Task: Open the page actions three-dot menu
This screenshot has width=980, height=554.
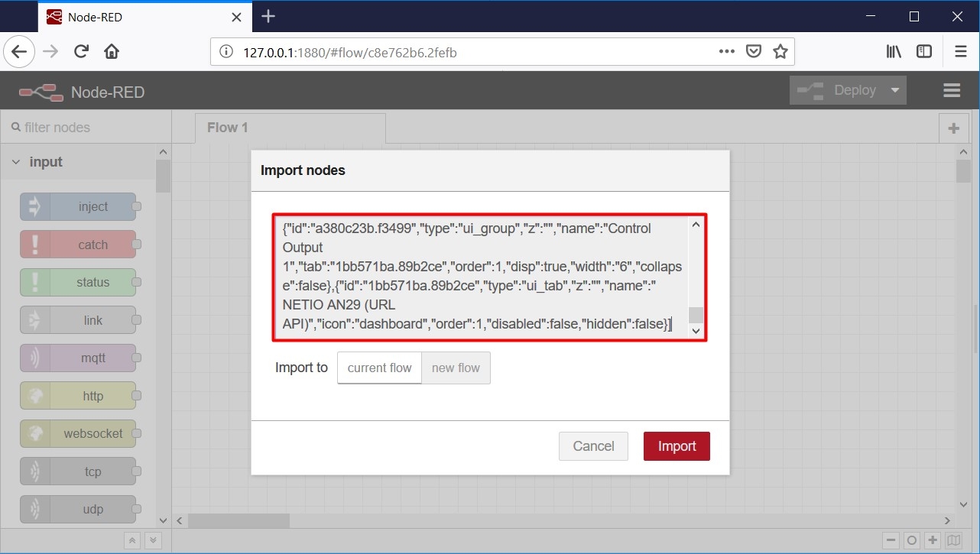Action: (x=727, y=52)
